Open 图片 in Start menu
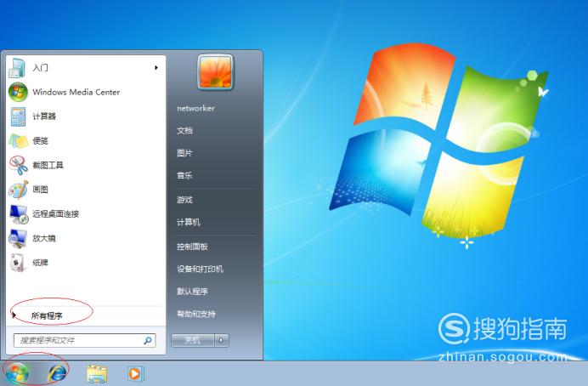The height and width of the screenshot is (386, 588). (x=184, y=153)
